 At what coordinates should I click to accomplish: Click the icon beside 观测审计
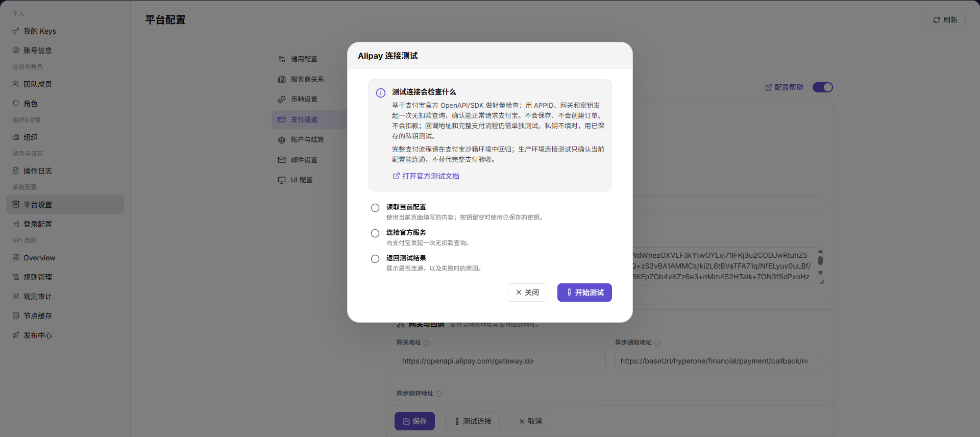pyautogui.click(x=16, y=296)
